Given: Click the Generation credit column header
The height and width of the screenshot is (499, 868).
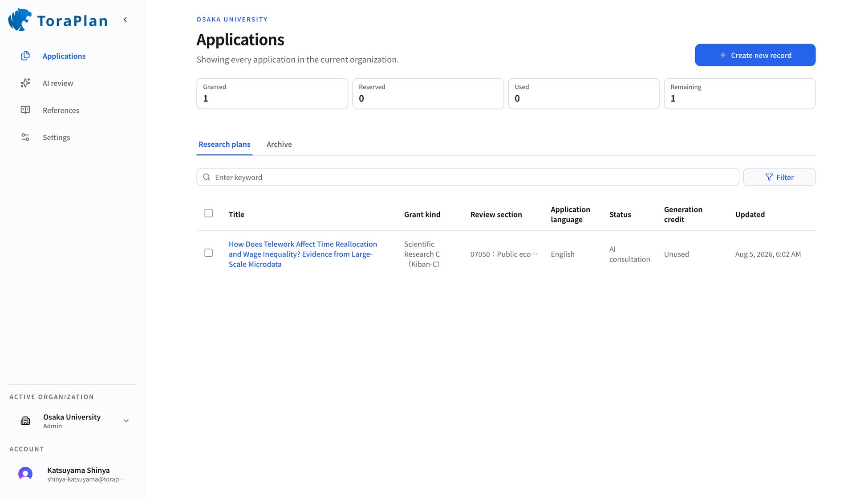Looking at the screenshot, I should pyautogui.click(x=683, y=214).
